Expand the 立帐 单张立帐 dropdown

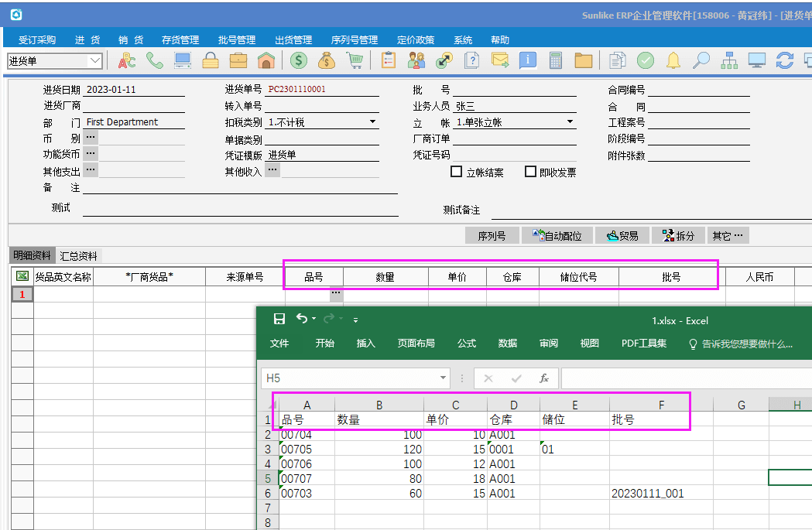tap(570, 121)
